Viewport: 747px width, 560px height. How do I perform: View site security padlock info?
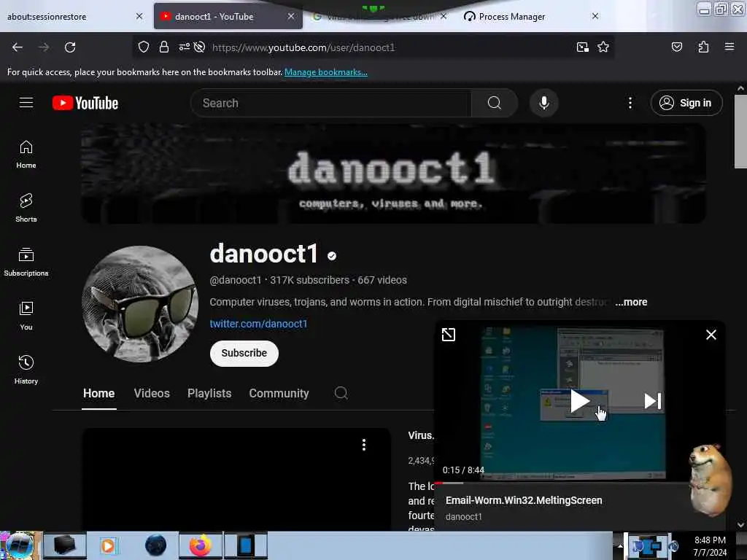point(164,47)
